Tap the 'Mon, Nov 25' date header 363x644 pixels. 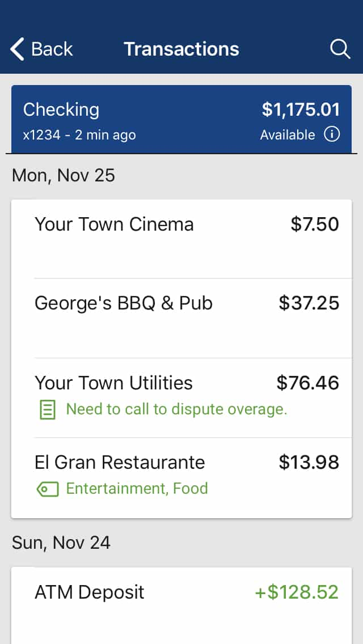[64, 176]
